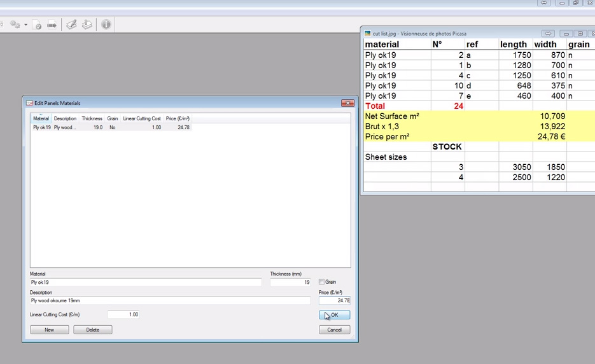This screenshot has height=364, width=595.
Task: Click the 24.78 price cell in materials list
Action: click(183, 127)
